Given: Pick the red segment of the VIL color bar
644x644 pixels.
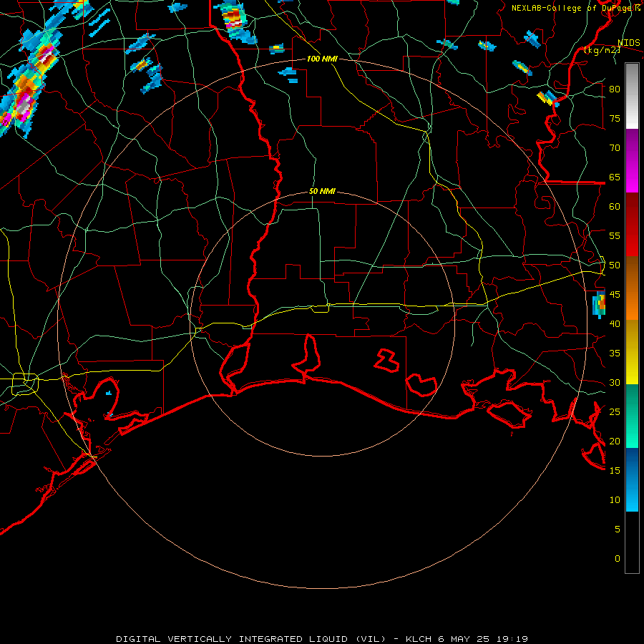Looking at the screenshot, I should [632, 225].
